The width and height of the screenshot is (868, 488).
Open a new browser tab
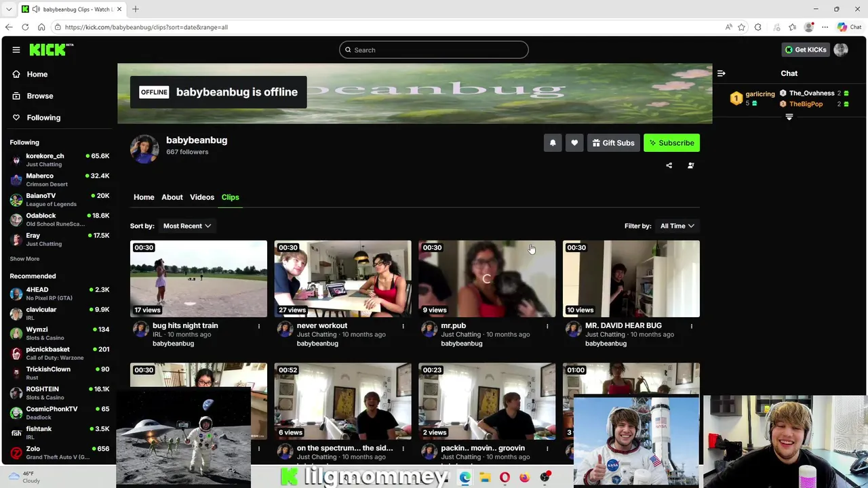[x=136, y=9]
